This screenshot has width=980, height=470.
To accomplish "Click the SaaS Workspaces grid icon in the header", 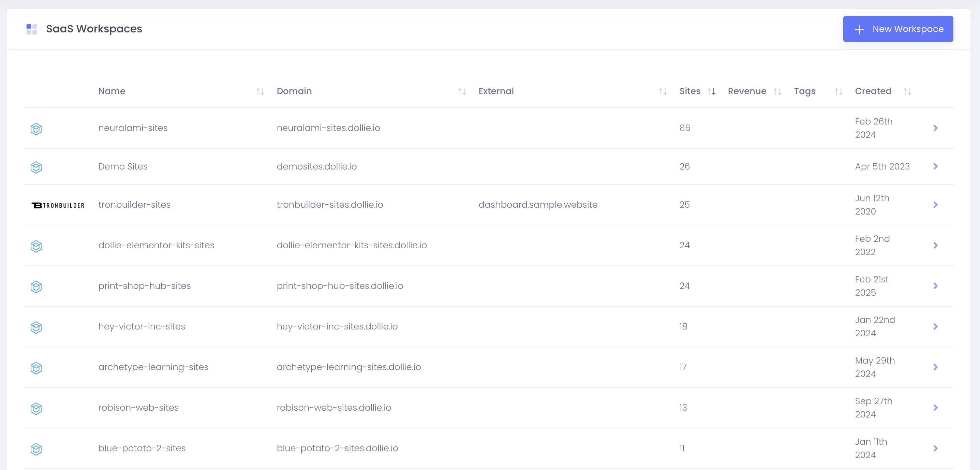I will pyautogui.click(x=32, y=29).
